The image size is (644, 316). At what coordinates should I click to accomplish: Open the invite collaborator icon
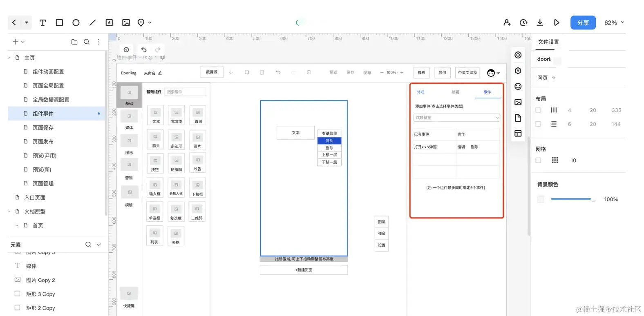(x=507, y=23)
